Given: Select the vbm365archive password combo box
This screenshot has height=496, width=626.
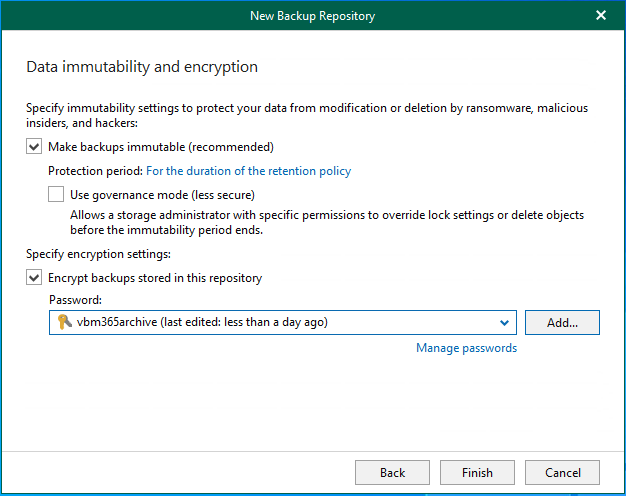Looking at the screenshot, I should pyautogui.click(x=270, y=322).
